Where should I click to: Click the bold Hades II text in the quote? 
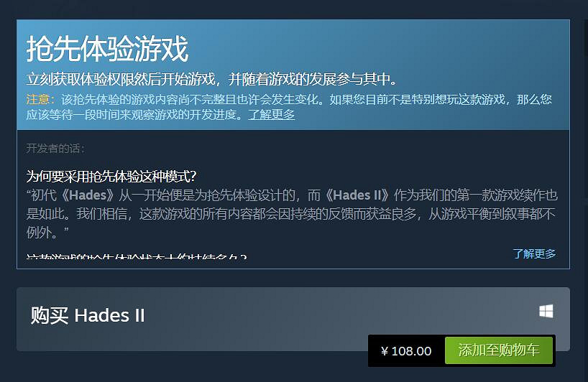click(357, 195)
